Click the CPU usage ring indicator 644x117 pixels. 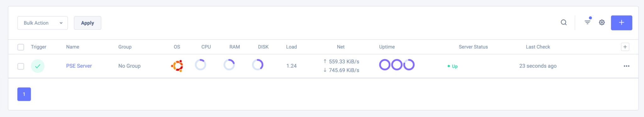[200, 65]
